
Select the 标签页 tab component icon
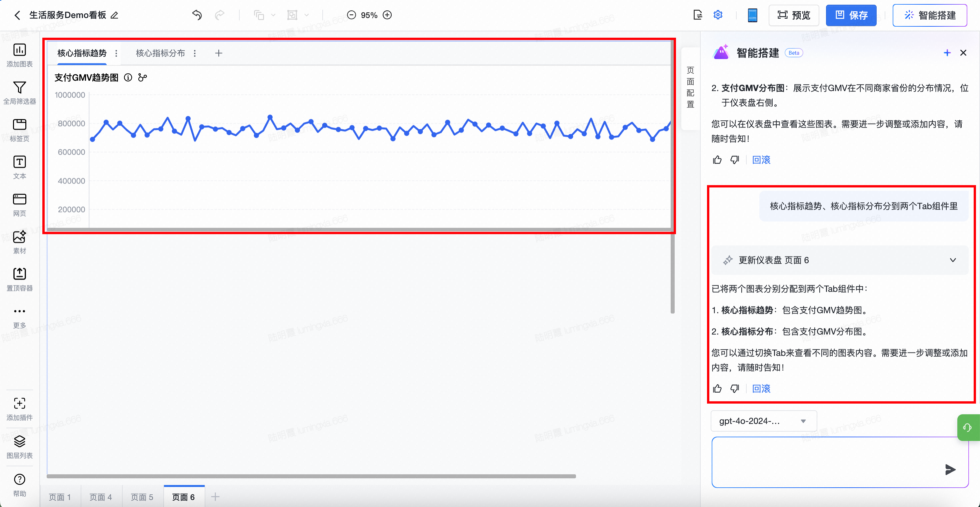point(19,125)
